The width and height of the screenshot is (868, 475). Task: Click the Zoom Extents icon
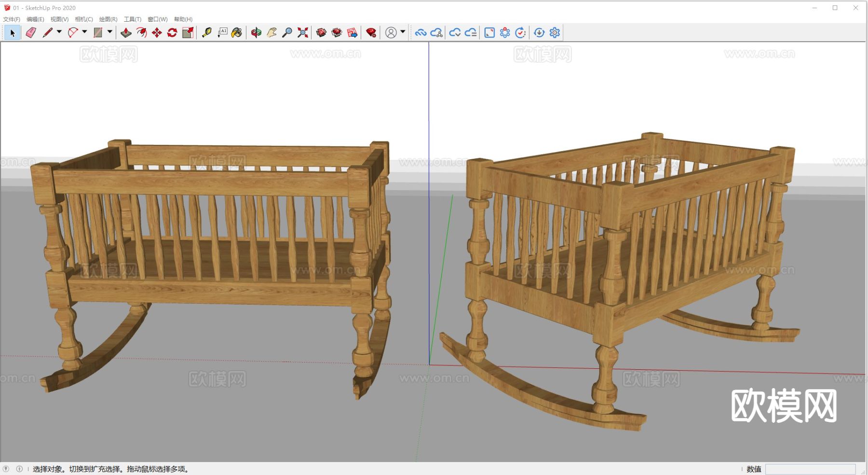(302, 33)
